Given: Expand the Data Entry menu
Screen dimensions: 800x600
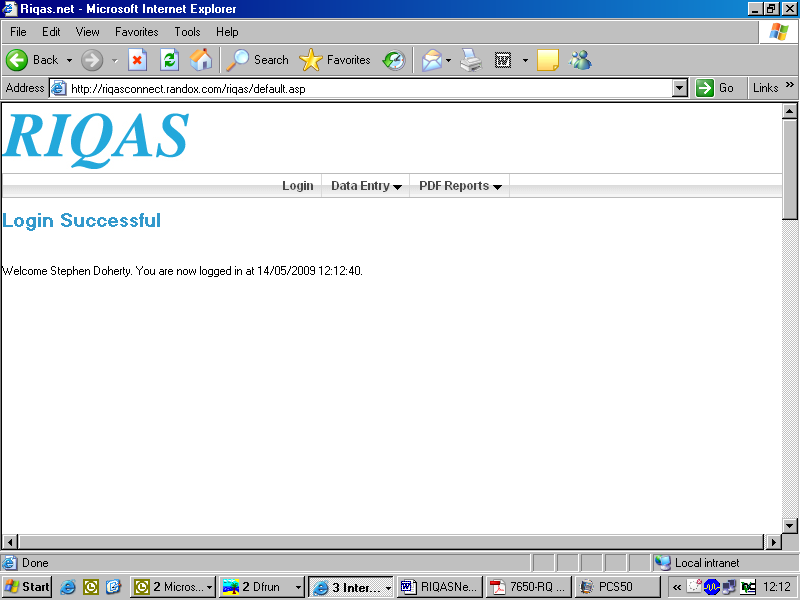Looking at the screenshot, I should (366, 186).
